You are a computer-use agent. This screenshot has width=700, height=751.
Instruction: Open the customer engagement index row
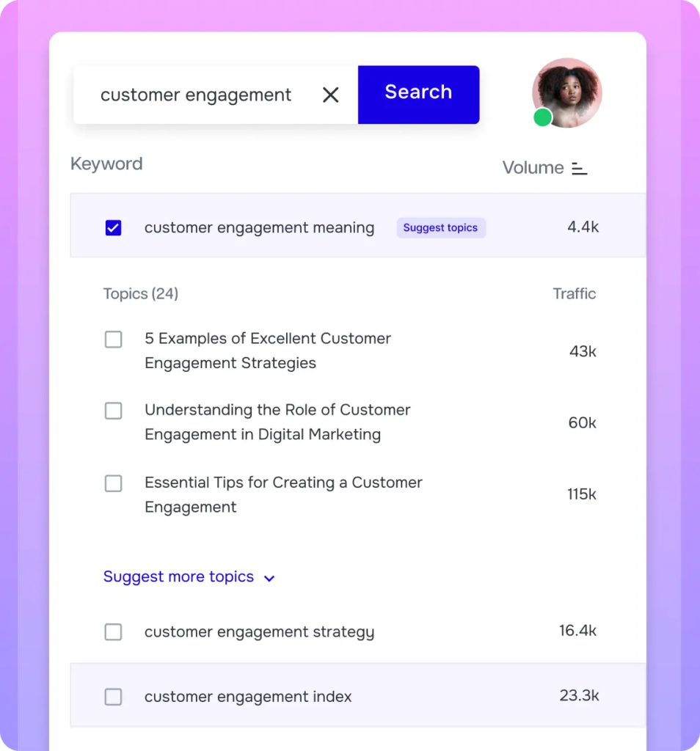248,697
